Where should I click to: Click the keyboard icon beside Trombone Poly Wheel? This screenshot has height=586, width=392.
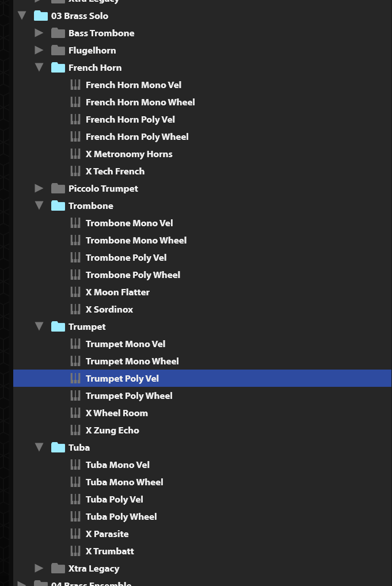pyautogui.click(x=75, y=275)
